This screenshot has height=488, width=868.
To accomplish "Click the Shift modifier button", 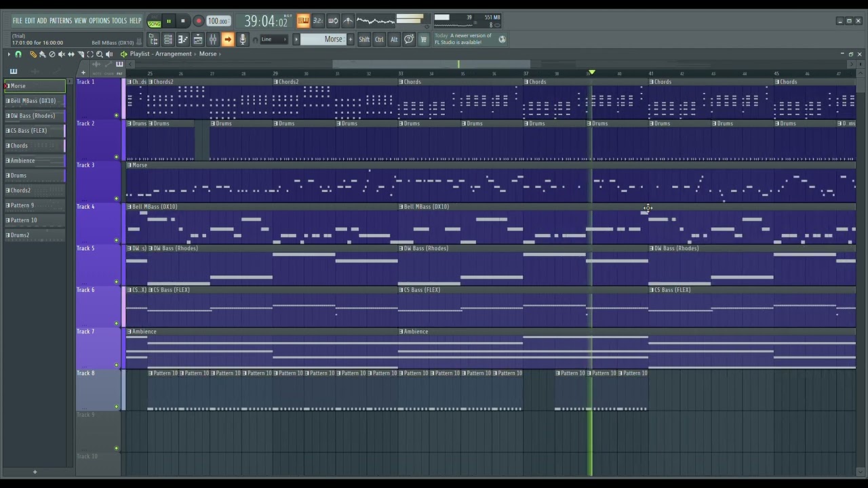I will tap(364, 39).
